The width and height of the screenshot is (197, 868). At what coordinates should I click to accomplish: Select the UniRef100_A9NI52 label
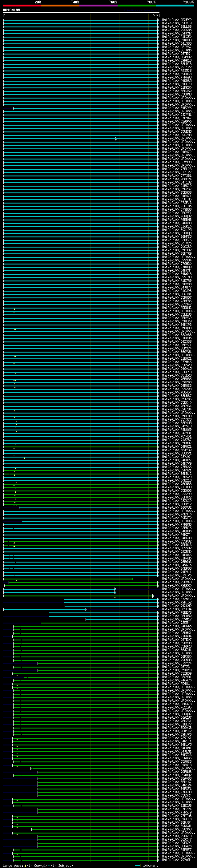tap(177, 602)
